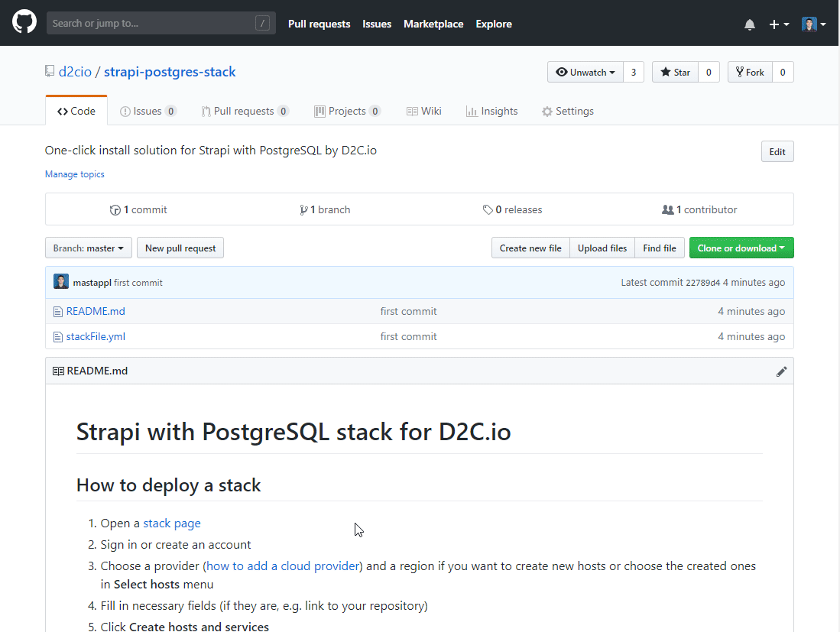Image resolution: width=840 pixels, height=632 pixels.
Task: Click the contributors people icon
Action: 667,210
